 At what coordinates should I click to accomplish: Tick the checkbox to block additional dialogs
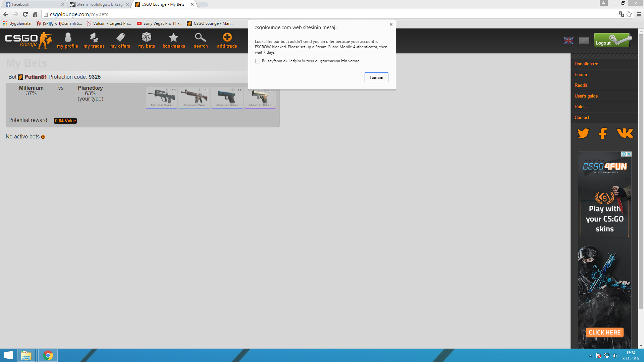[258, 61]
